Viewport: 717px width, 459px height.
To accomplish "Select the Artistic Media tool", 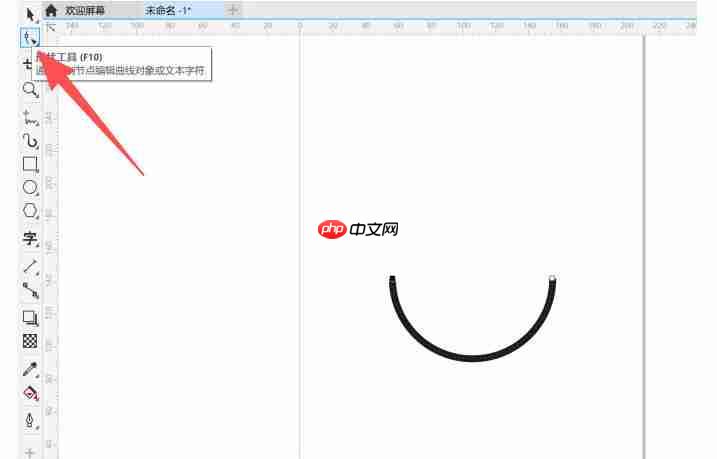I will [30, 141].
